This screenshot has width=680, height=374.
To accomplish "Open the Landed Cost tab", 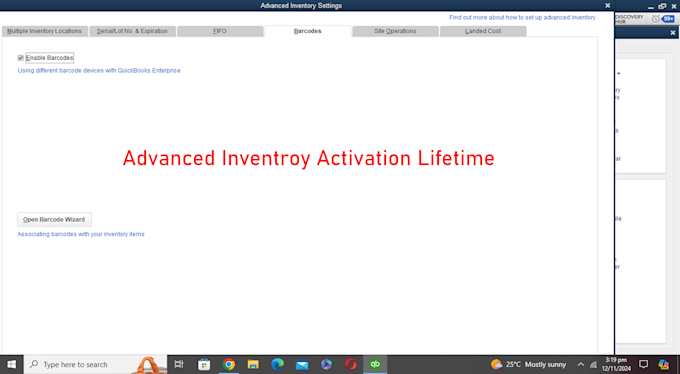I will click(483, 31).
